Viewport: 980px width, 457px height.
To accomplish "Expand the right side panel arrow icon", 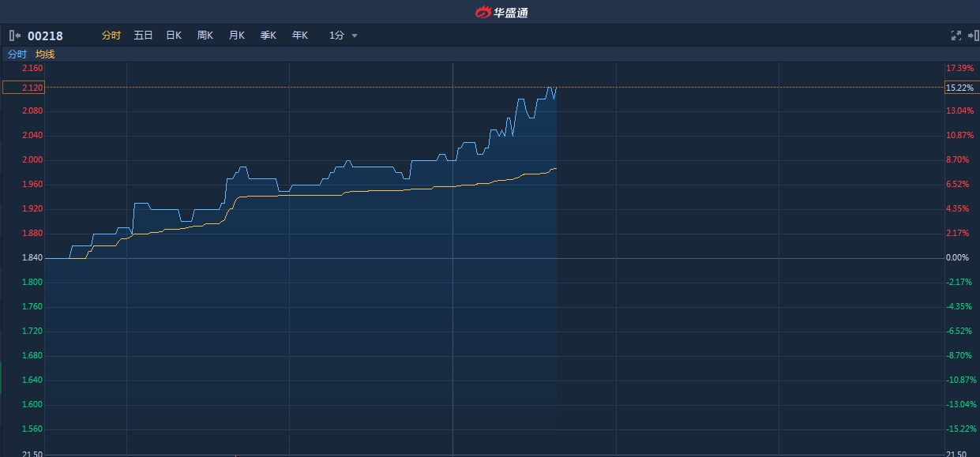I will 973,36.
